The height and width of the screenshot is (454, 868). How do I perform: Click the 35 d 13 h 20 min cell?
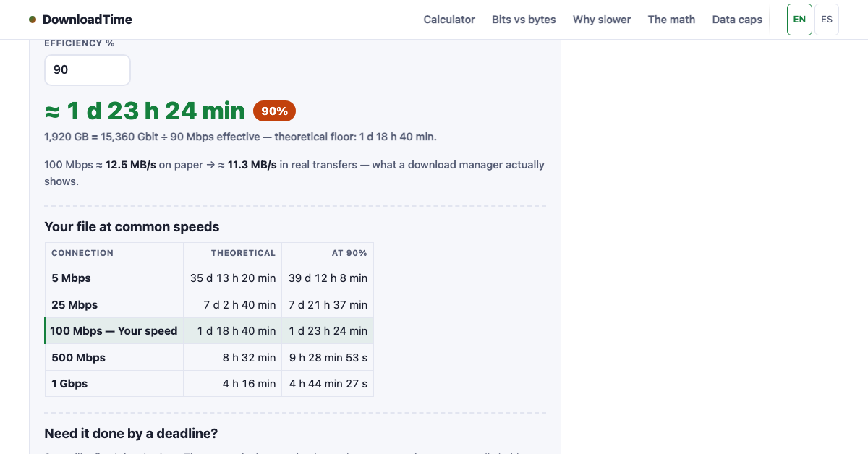233,278
